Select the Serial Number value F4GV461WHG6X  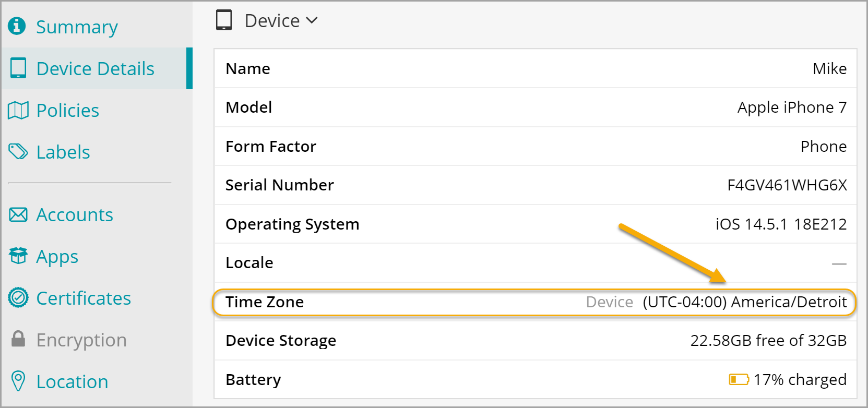click(x=787, y=185)
